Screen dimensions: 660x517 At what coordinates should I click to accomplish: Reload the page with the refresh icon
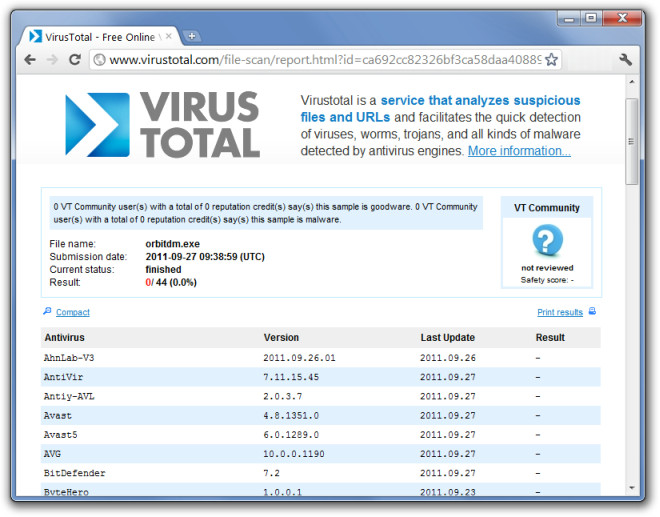tap(75, 60)
